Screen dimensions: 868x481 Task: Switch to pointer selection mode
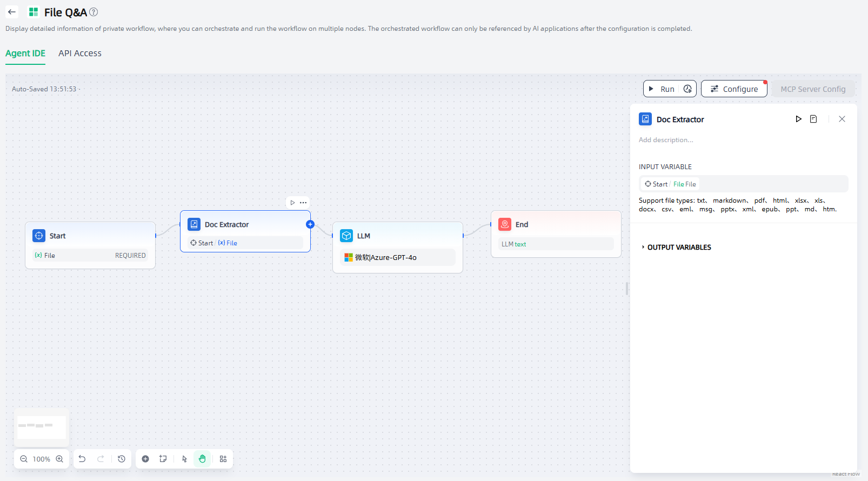coord(184,459)
